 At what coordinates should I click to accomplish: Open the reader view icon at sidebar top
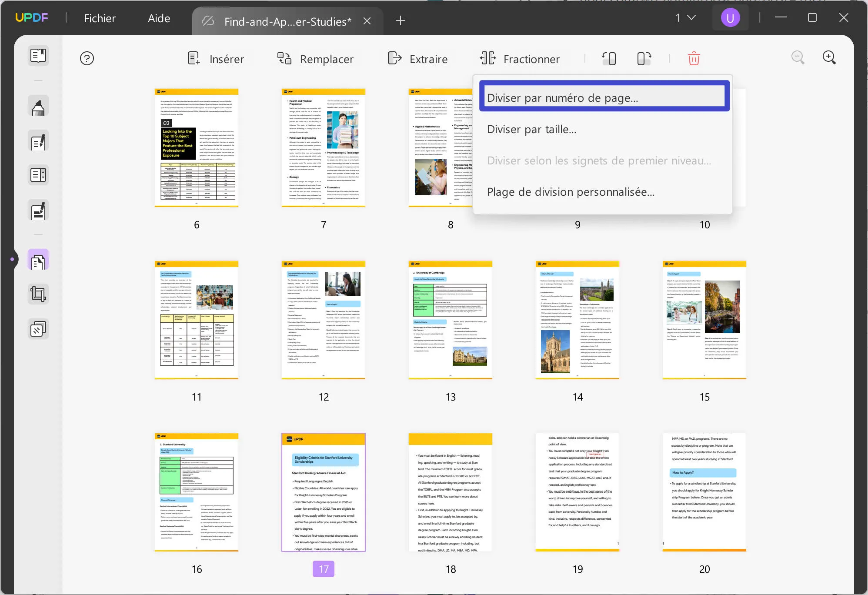(38, 56)
